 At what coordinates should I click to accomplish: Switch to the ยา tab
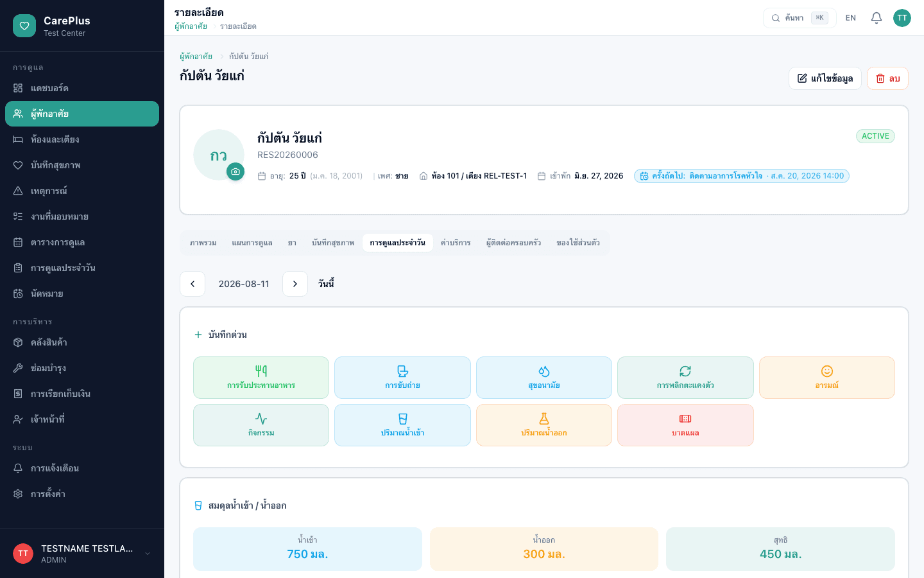click(292, 243)
